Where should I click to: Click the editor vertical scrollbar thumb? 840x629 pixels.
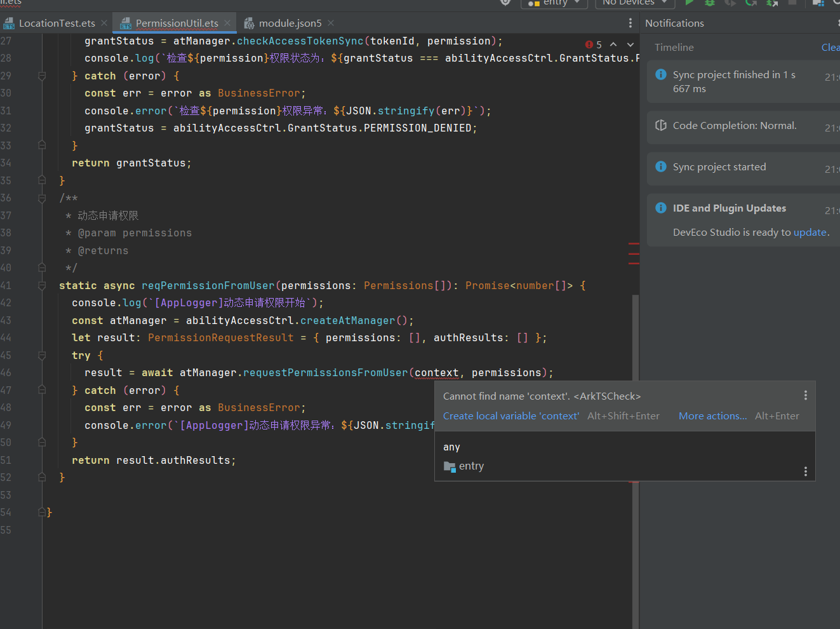click(636, 461)
